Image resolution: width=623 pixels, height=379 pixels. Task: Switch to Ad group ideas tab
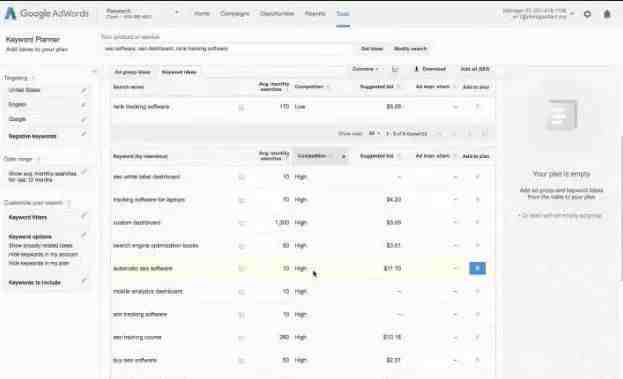(132, 72)
